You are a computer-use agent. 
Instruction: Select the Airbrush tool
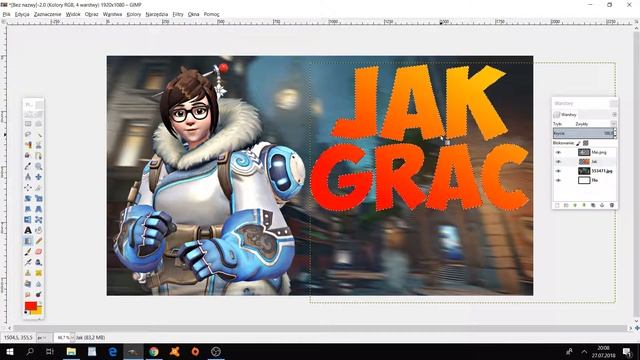28,262
